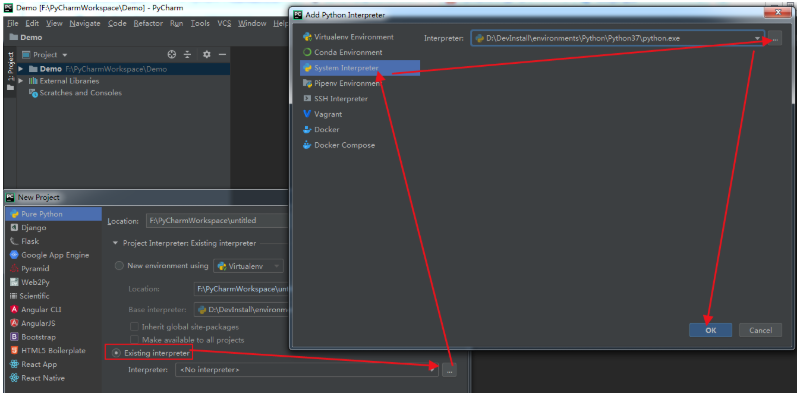Open the VCS menu
Viewport: 800px width, 398px height.
click(224, 23)
